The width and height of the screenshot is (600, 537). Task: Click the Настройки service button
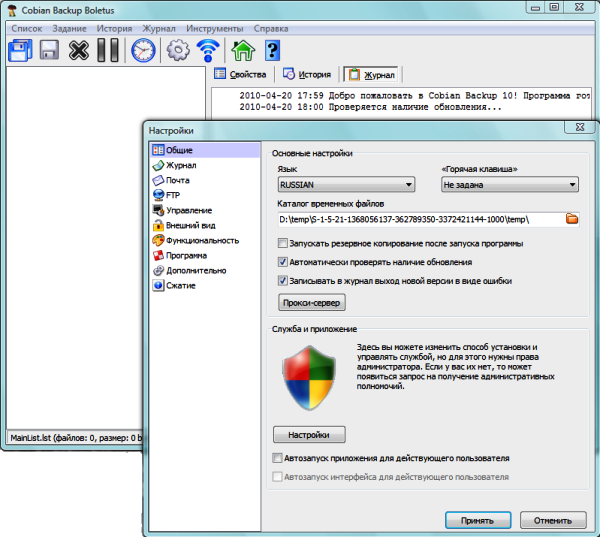point(309,435)
